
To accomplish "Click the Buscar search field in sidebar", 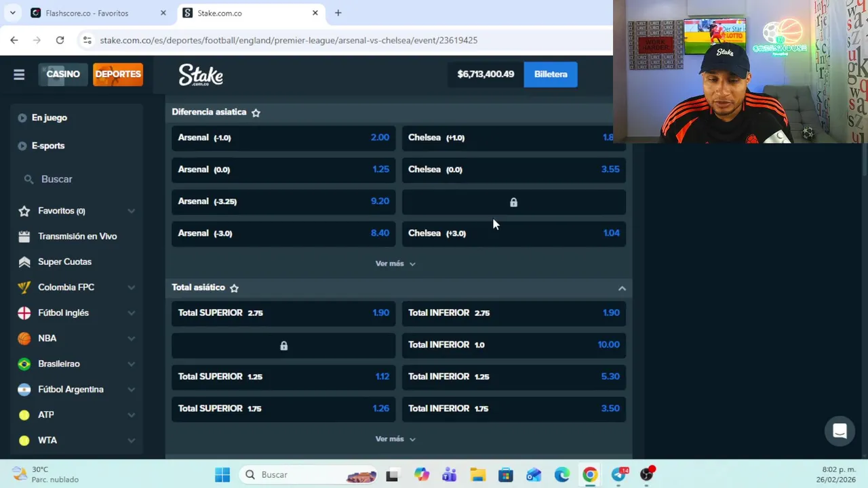I will click(x=77, y=180).
